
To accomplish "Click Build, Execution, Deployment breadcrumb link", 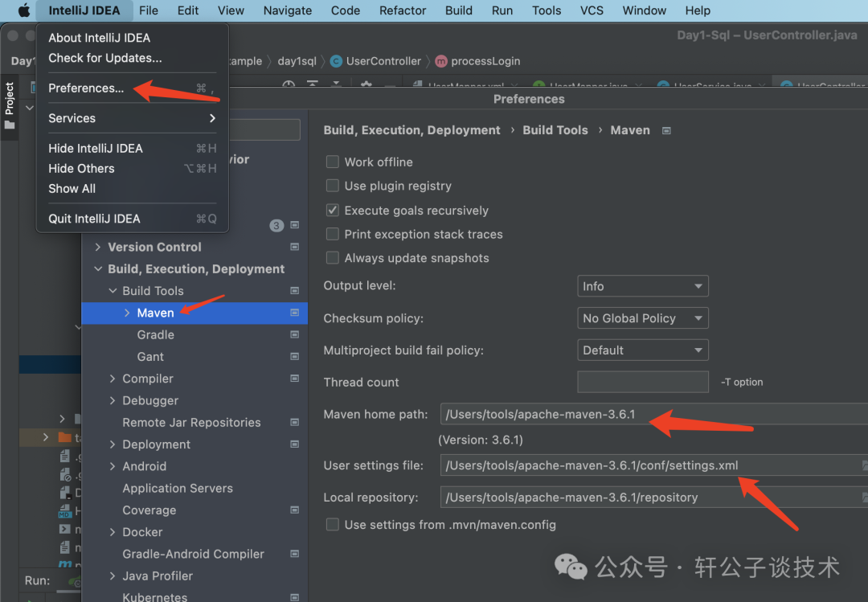I will [411, 131].
